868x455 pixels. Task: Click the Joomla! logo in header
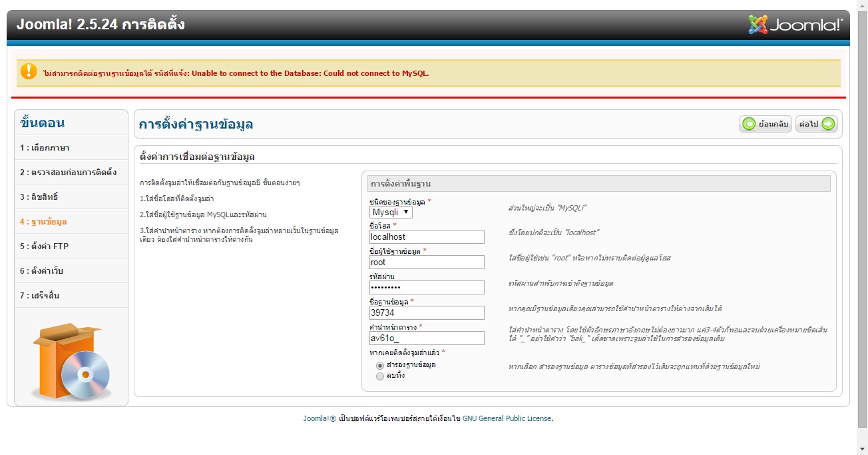[x=795, y=25]
